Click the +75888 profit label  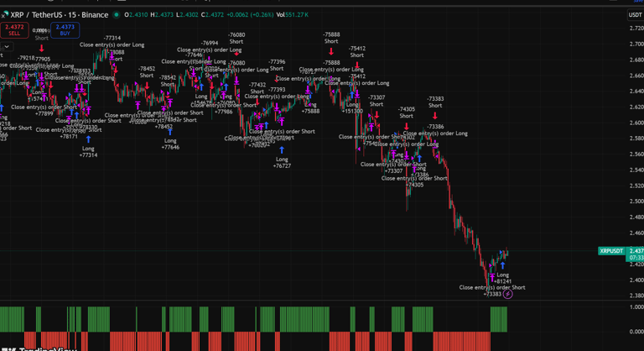[x=310, y=111]
